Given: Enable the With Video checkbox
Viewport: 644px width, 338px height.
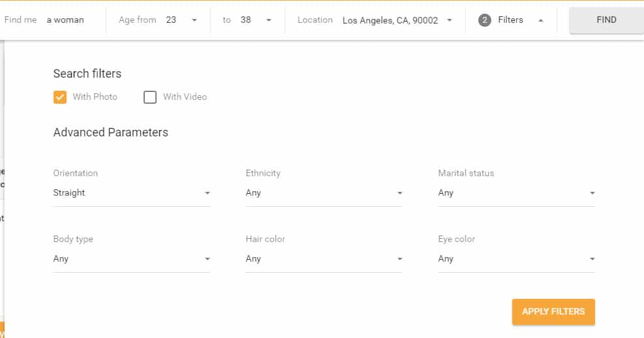Looking at the screenshot, I should point(150,97).
